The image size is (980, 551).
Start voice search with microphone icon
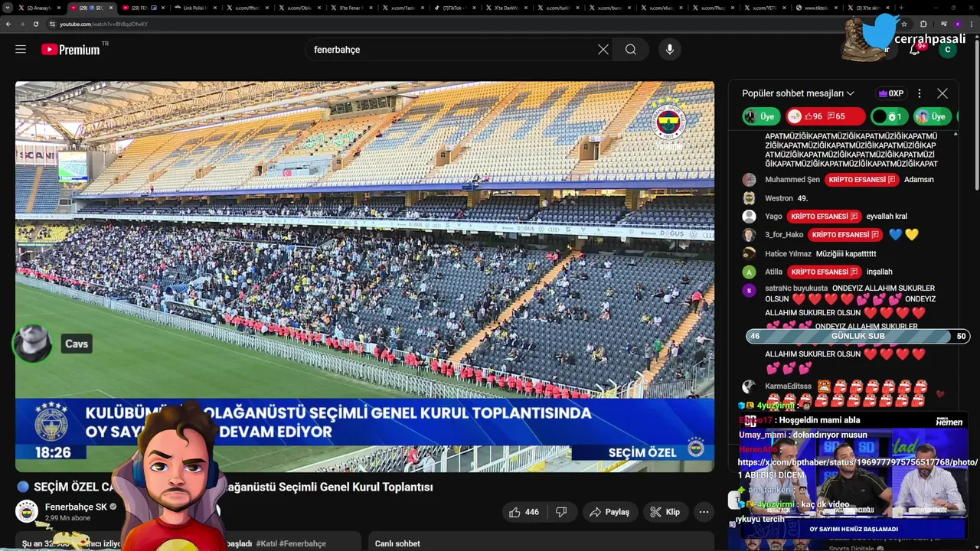670,50
